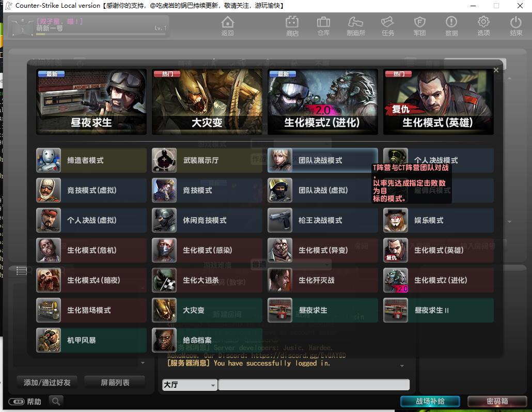Image resolution: width=532 pixels, height=412 pixels.
Task: Open the 选项 settings gear icon
Action: 483,26
